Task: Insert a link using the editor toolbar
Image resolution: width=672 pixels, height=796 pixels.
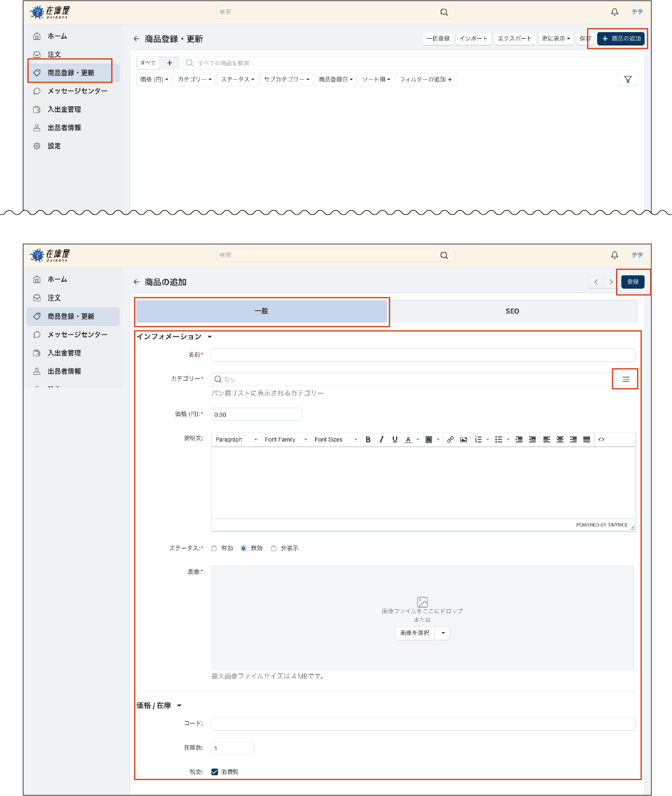Action: point(450,439)
